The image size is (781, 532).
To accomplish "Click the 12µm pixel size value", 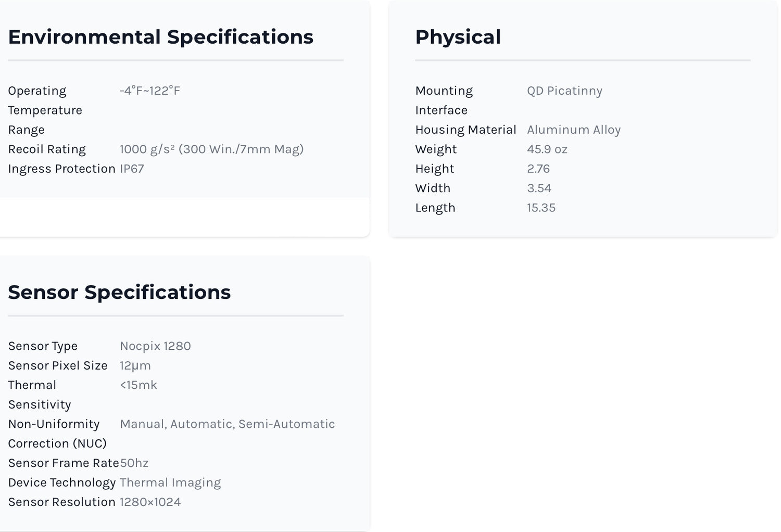I will click(135, 365).
